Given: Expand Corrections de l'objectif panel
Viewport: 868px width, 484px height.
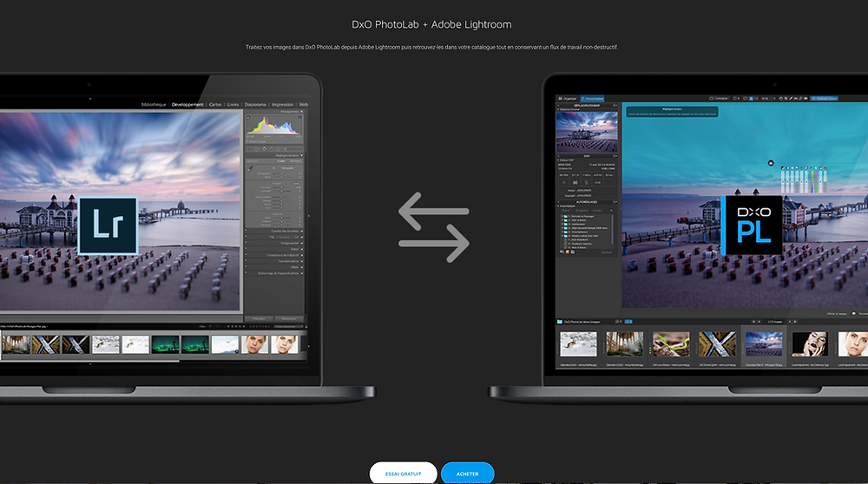Looking at the screenshot, I should click(x=274, y=255).
